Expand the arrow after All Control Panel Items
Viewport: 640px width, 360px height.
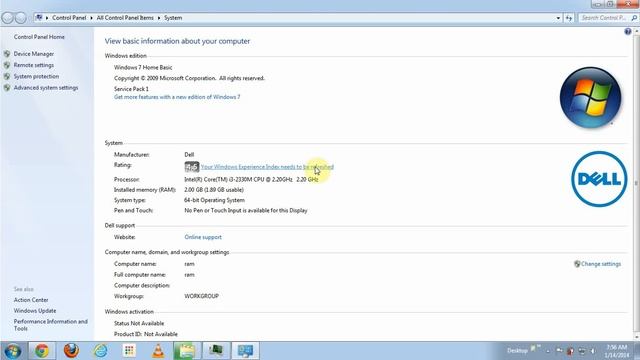tap(159, 18)
